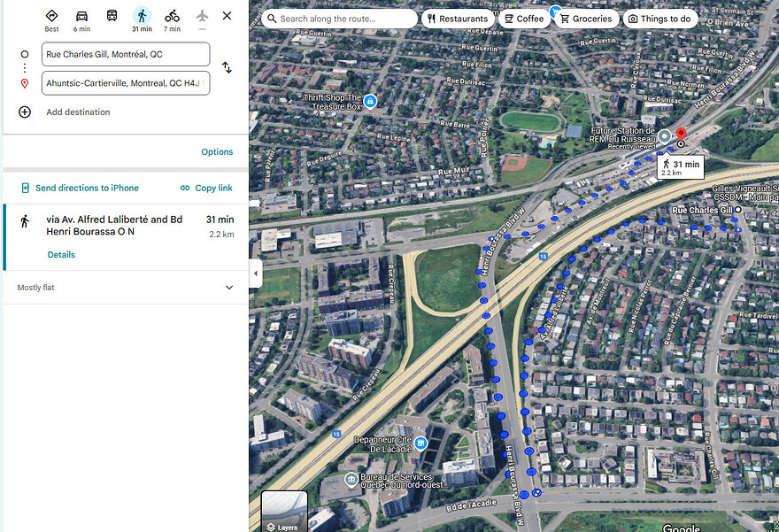Image resolution: width=779 pixels, height=532 pixels.
Task: Open route Options
Action: [x=217, y=152]
